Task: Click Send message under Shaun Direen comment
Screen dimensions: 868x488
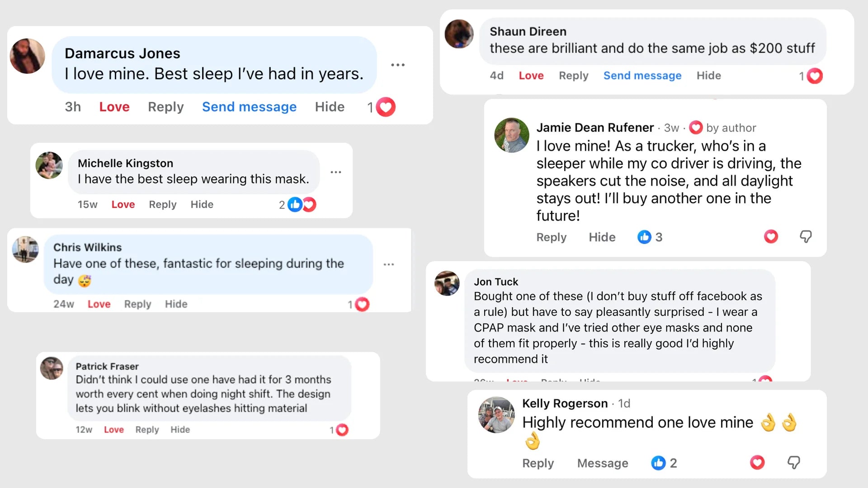Action: point(642,76)
